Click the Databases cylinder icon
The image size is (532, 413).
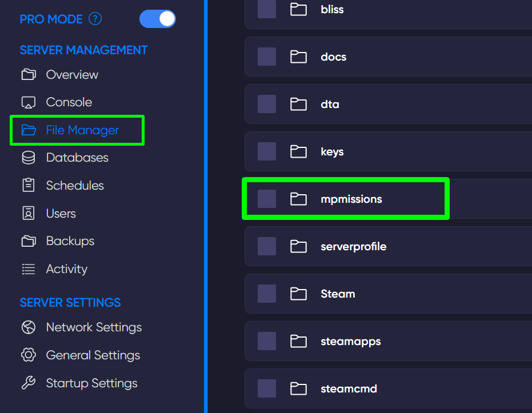pyautogui.click(x=29, y=158)
